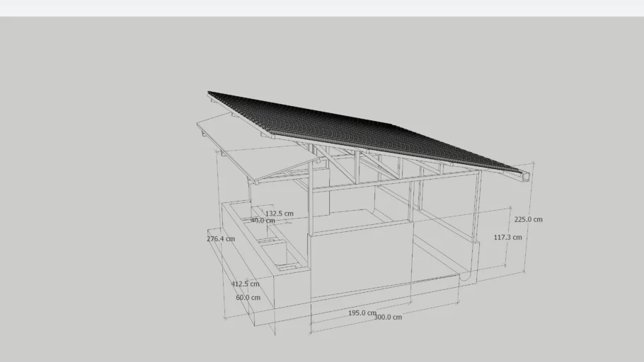Select the curved downpipe at bottom right
644x362 pixels.
[468, 274]
